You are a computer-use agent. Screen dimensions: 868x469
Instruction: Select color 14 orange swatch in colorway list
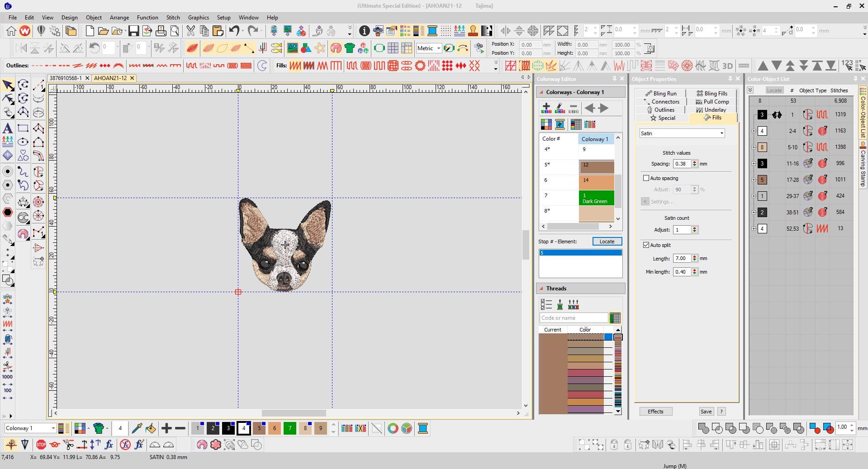point(596,183)
